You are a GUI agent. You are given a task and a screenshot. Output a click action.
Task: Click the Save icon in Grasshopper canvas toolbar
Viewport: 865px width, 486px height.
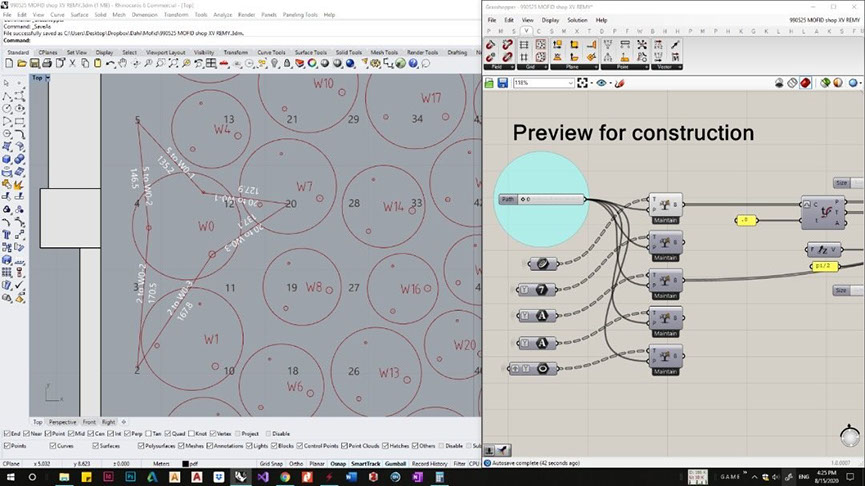(502, 83)
